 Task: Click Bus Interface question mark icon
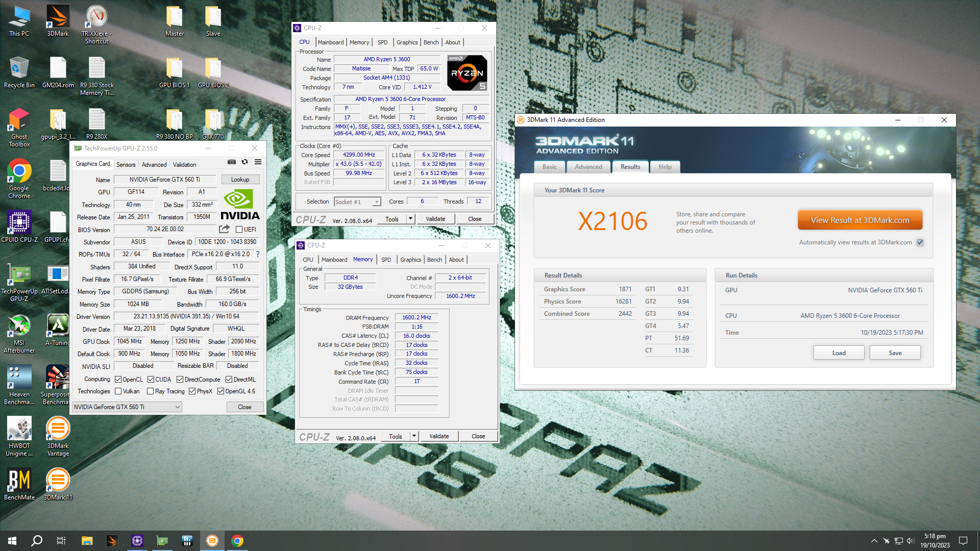[258, 254]
